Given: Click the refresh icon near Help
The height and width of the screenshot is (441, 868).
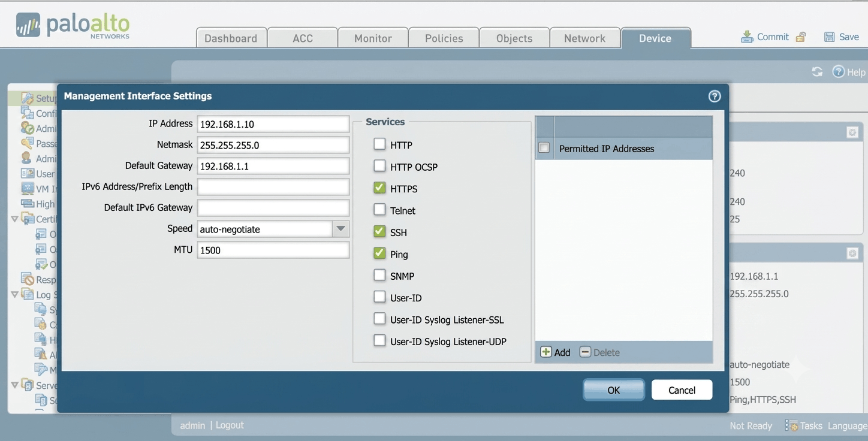Looking at the screenshot, I should [x=817, y=72].
